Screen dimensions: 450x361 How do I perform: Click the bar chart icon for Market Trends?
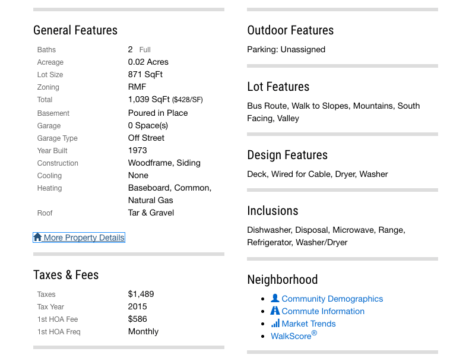click(275, 323)
